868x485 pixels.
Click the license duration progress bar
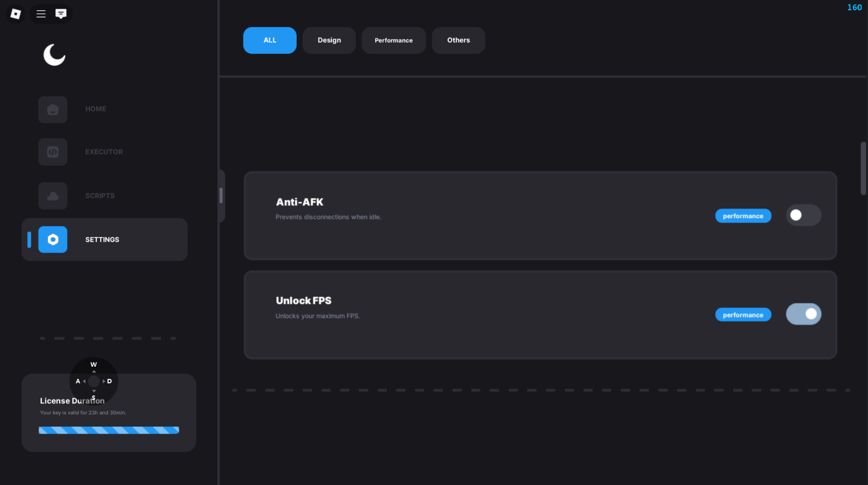point(108,430)
